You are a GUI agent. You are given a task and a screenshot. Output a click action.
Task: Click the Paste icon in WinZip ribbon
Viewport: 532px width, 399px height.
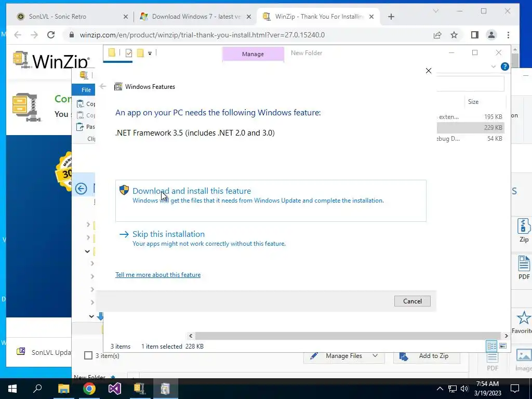[x=80, y=127]
